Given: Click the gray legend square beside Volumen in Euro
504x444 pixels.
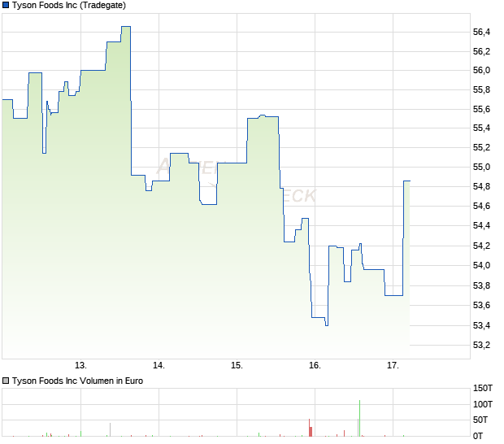Looking at the screenshot, I should coord(6,381).
